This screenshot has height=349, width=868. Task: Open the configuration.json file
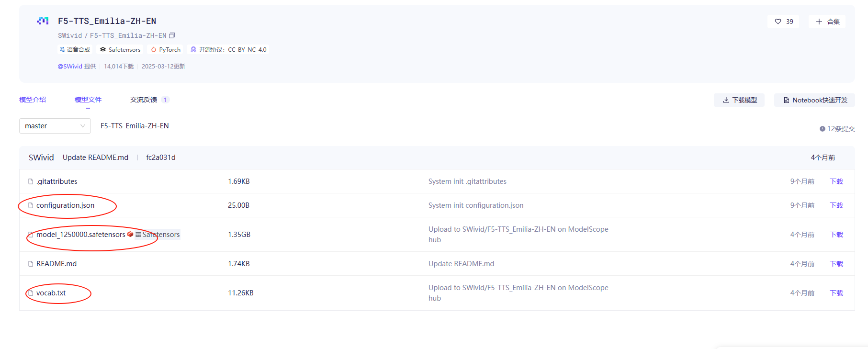(x=66, y=205)
